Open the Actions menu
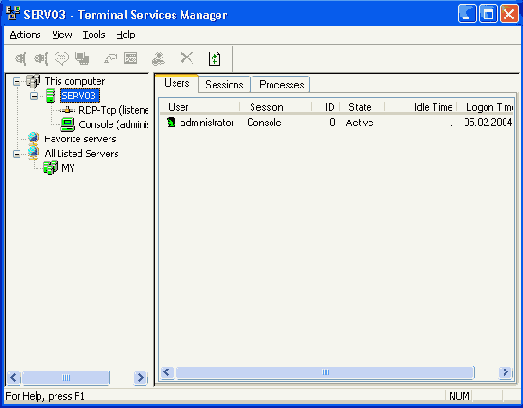 [25, 35]
